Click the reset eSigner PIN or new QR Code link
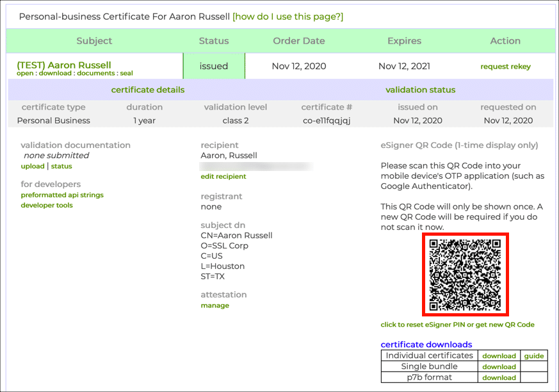 (x=457, y=325)
